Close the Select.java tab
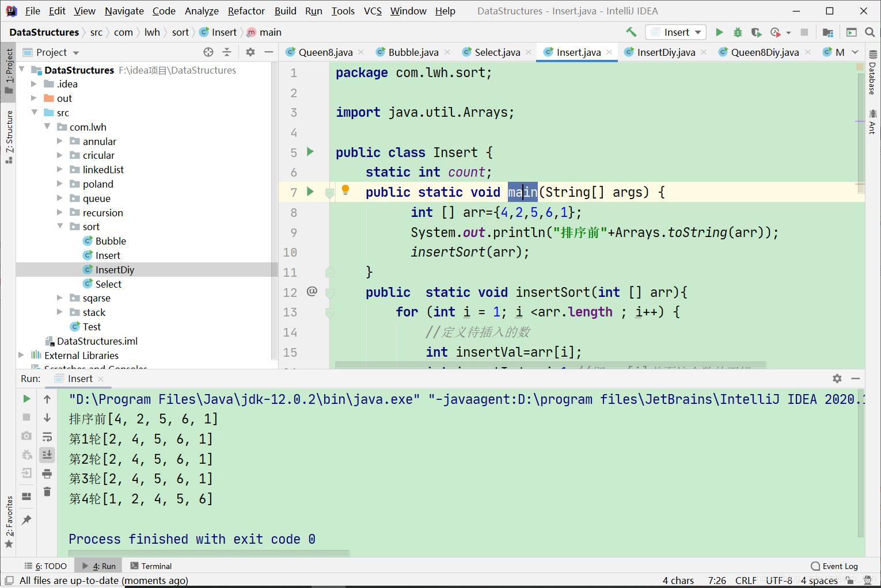This screenshot has height=588, width=881. [529, 52]
